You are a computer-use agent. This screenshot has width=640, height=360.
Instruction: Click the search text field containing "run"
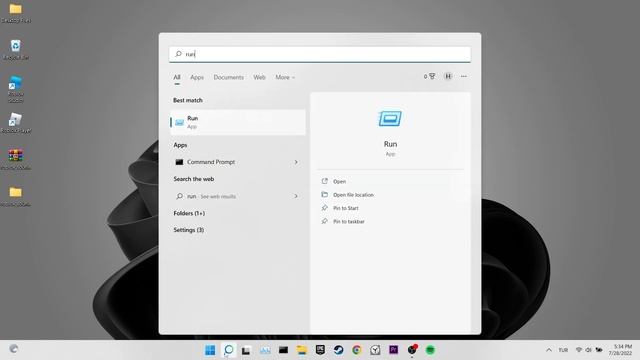[320, 54]
